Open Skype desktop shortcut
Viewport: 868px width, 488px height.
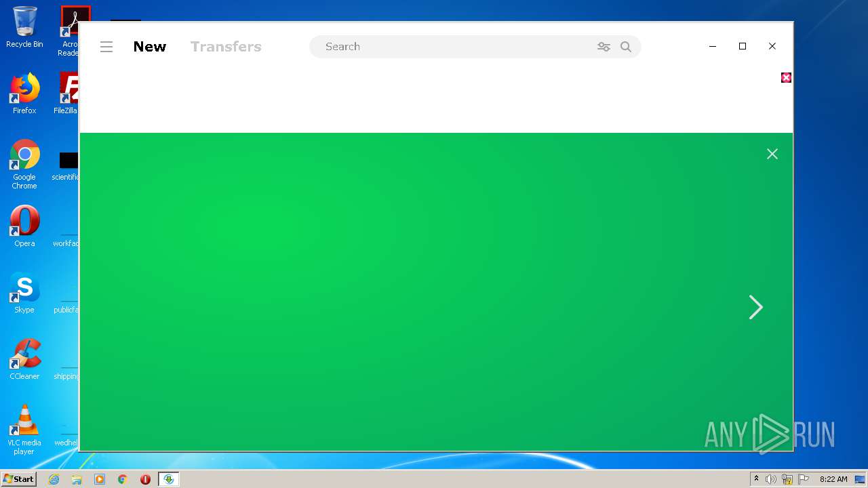[24, 293]
